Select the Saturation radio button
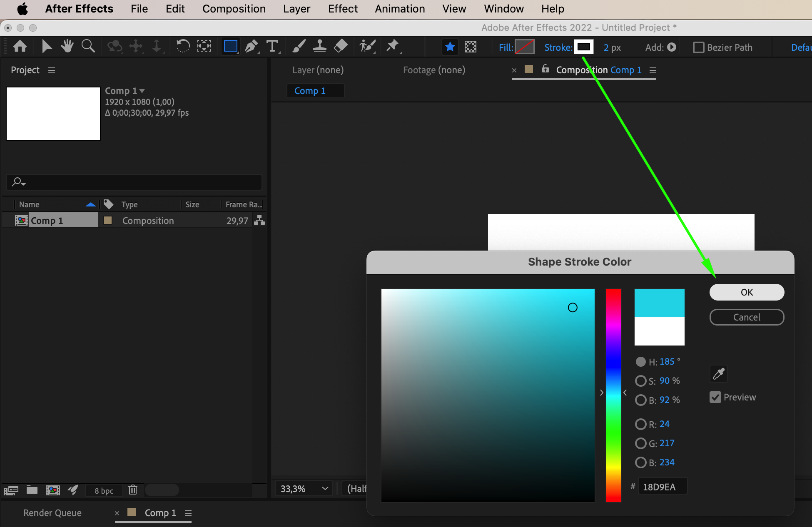812x527 pixels. [x=640, y=381]
